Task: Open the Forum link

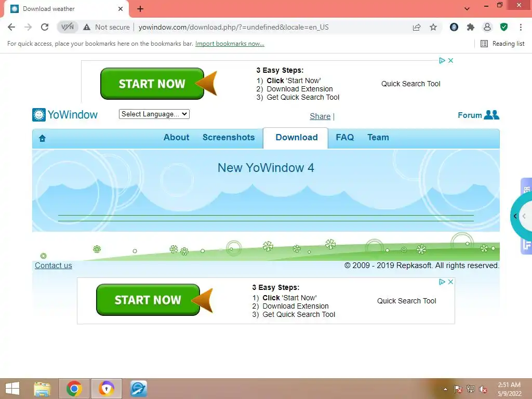Action: (478, 115)
